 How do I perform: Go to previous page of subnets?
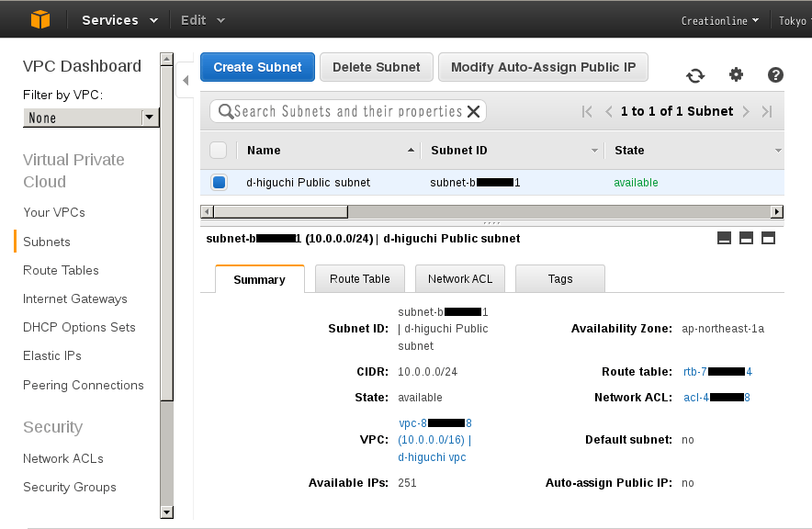pyautogui.click(x=609, y=111)
